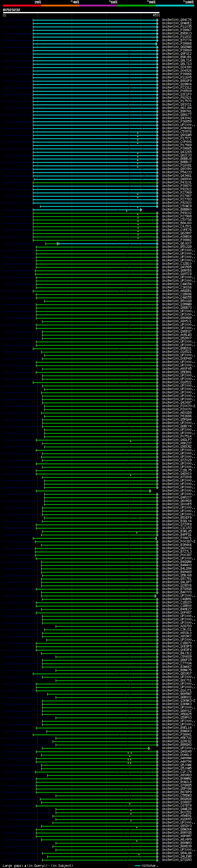The width and height of the screenshot is (197, 868).
Task: Click hit UniRef100_Q43042
Action: [177, 118]
